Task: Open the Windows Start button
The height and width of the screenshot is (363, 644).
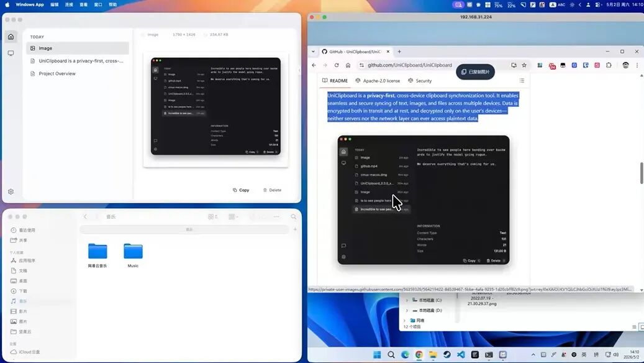Action: click(377, 354)
